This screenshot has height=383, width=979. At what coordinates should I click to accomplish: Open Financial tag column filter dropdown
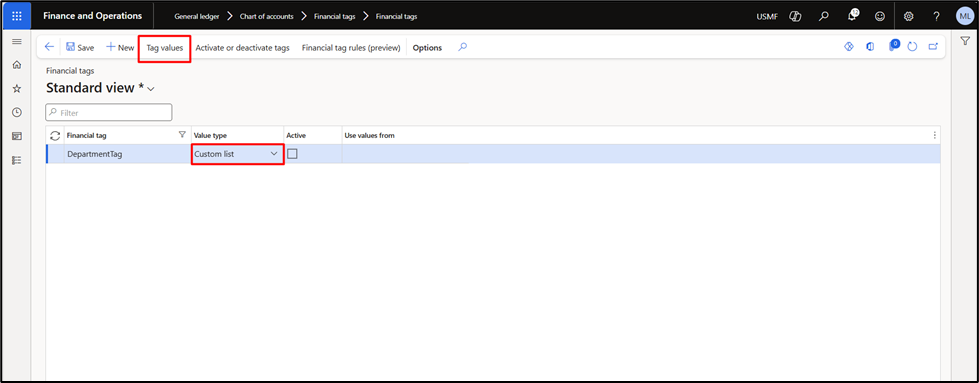[182, 134]
